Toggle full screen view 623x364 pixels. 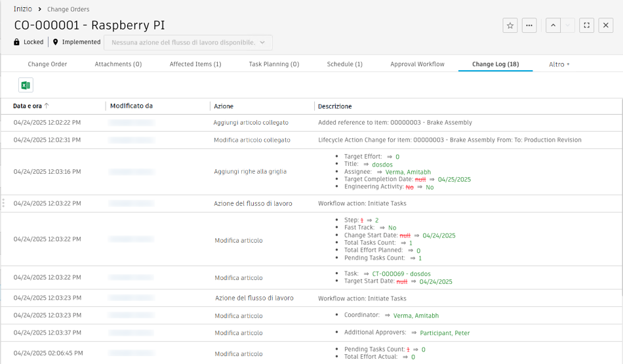[x=586, y=26]
